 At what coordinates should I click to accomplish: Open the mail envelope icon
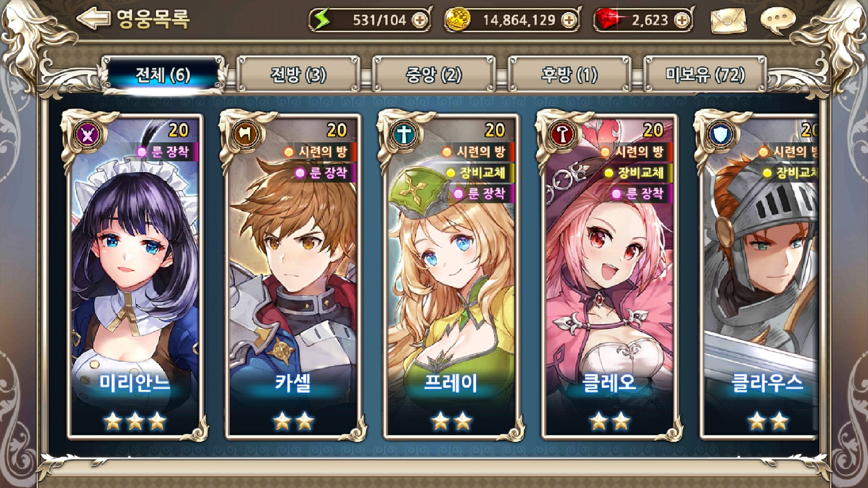[728, 21]
